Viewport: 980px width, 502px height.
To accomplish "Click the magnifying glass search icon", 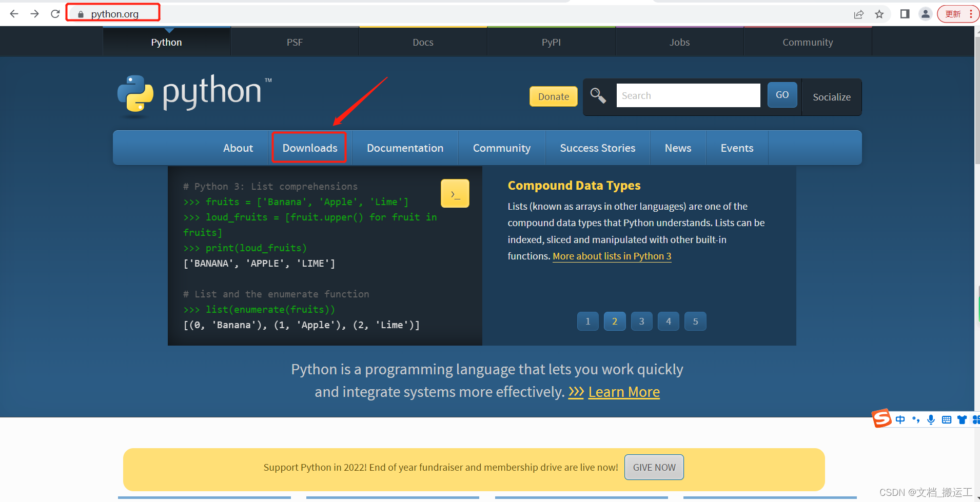I will point(598,95).
